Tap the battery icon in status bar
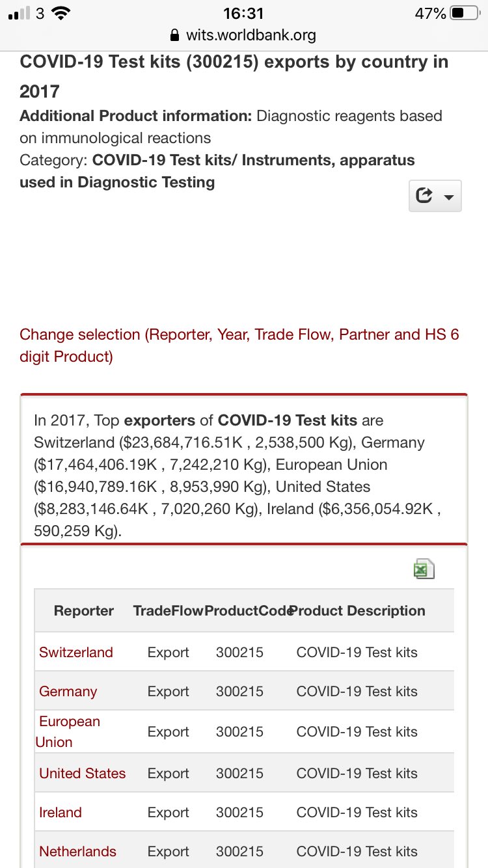Viewport: 488px width, 868px height. tap(465, 13)
